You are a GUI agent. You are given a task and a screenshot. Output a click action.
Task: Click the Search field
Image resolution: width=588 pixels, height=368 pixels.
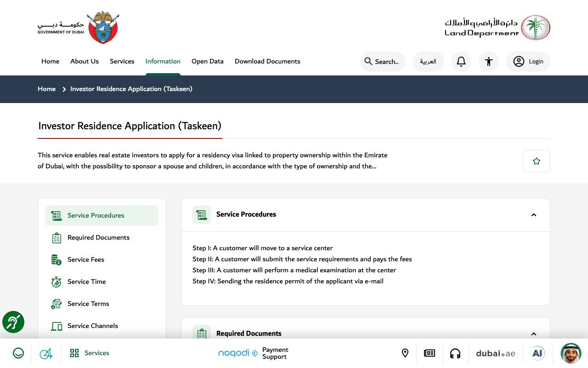pyautogui.click(x=383, y=62)
